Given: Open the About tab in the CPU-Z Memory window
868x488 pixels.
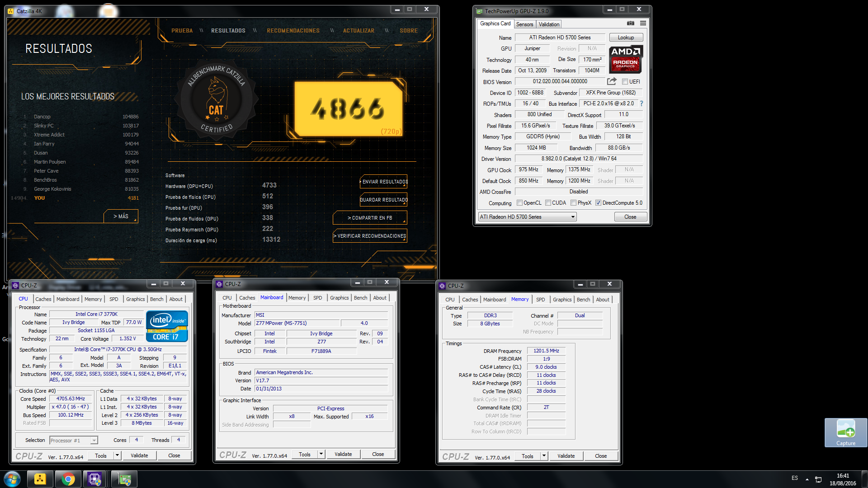Looking at the screenshot, I should click(x=603, y=300).
